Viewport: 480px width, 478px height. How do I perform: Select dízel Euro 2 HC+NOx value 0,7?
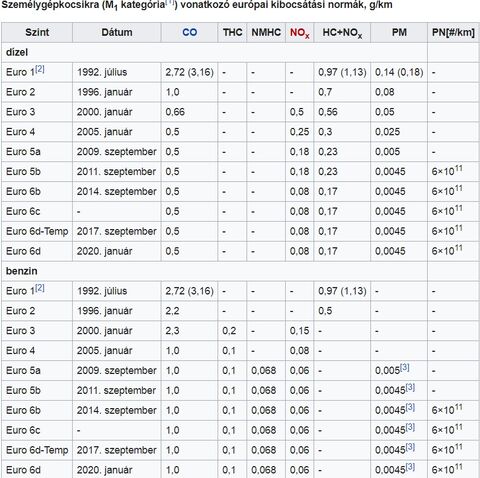click(325, 92)
